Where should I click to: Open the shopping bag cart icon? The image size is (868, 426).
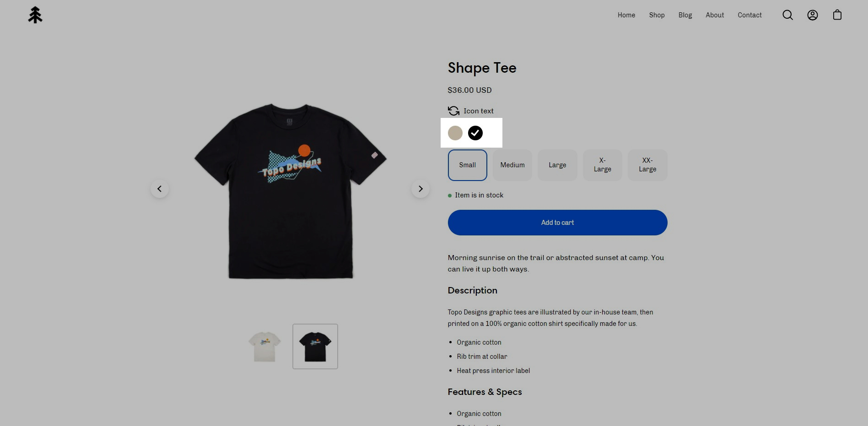837,15
